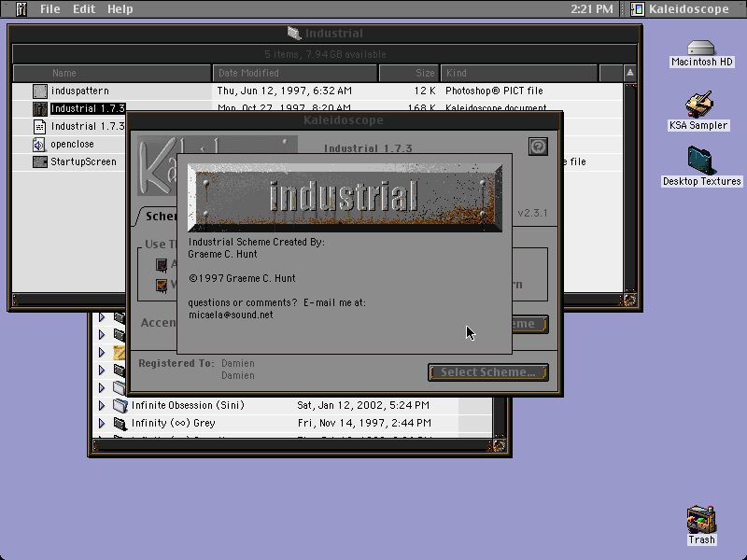Viewport: 747px width, 560px height.
Task: Click the Thu, Jun 12, 1997 date cell
Action: coord(285,91)
